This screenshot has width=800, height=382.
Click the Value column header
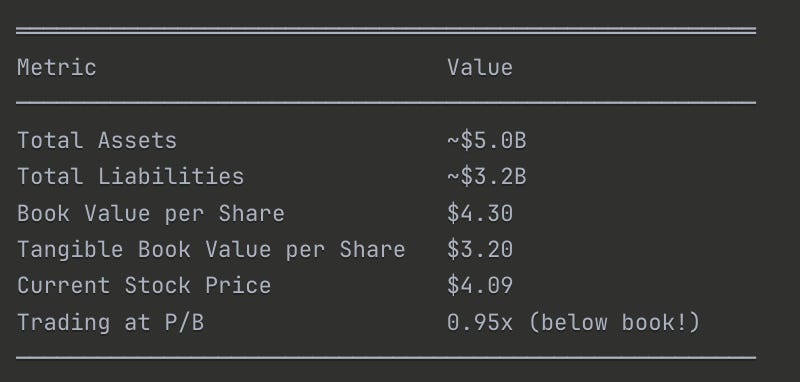pyautogui.click(x=480, y=68)
